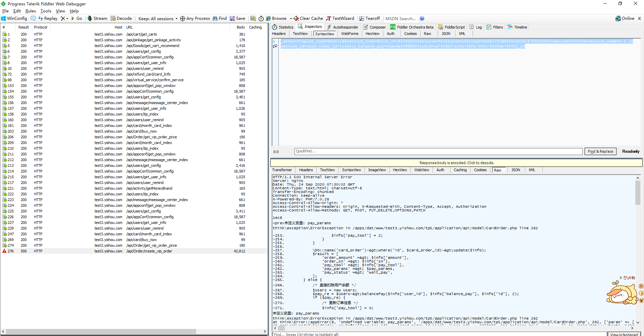The height and width of the screenshot is (336, 644).
Task: Click the camera screenshot icon
Action: (x=253, y=18)
